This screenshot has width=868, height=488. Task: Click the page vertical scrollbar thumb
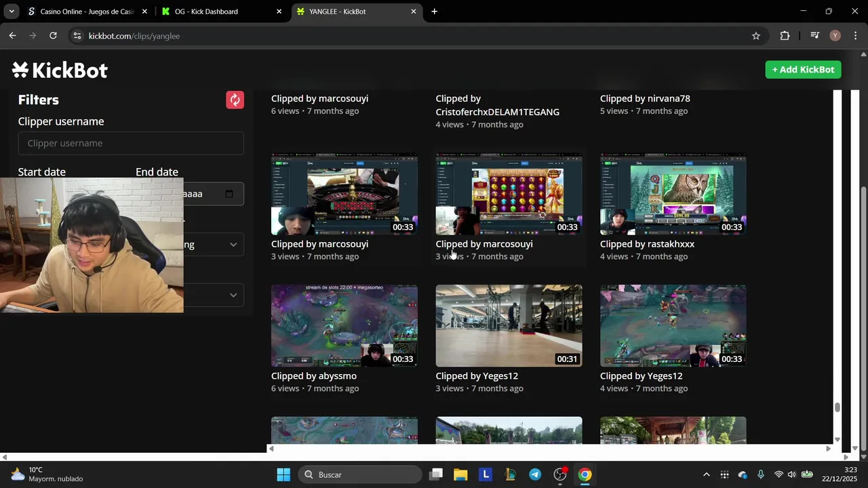(x=837, y=407)
